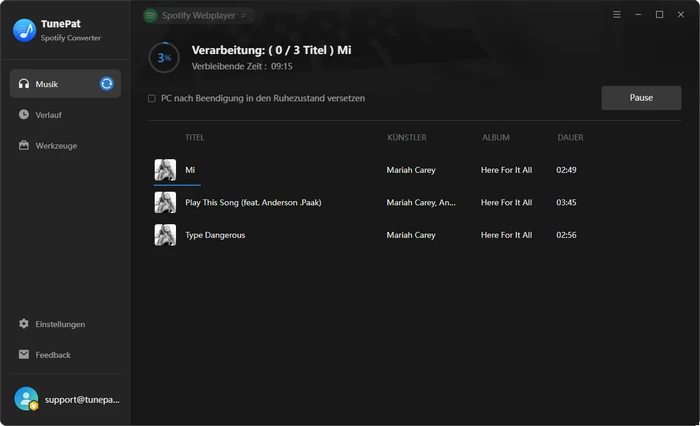
Task: Click the clock icon beside Verlauf
Action: [x=24, y=114]
